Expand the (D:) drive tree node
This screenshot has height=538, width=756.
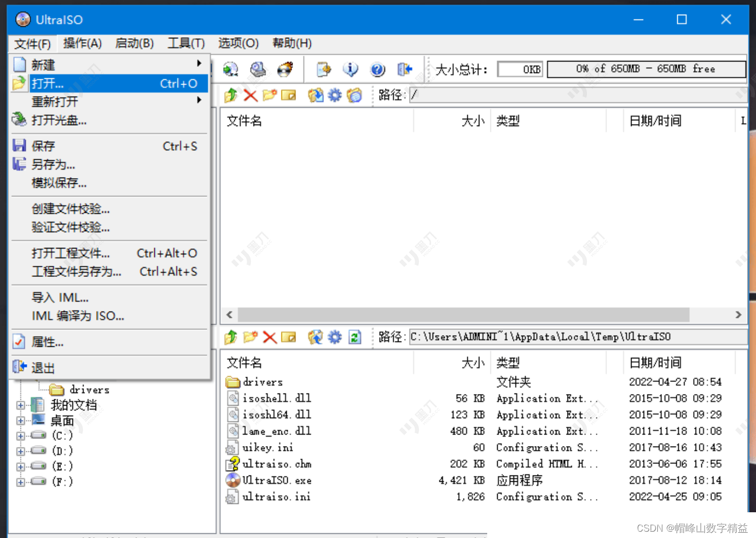tap(20, 451)
